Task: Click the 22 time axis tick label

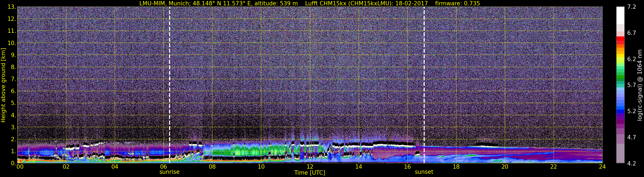Action: [x=554, y=167]
